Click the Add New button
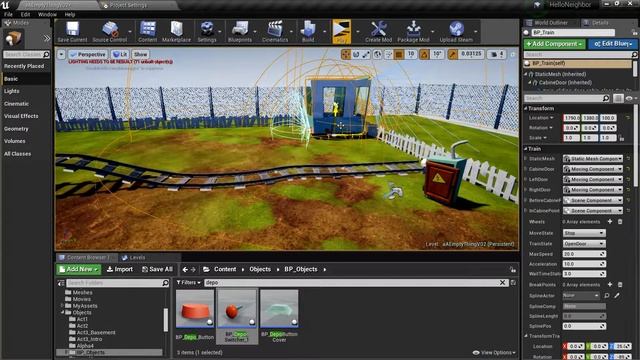Image resolution: width=640 pixels, height=360 pixels. tap(78, 269)
